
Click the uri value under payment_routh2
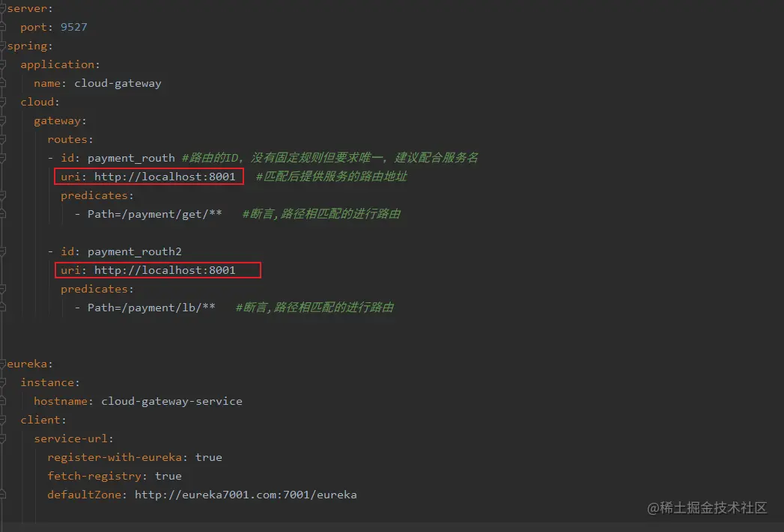click(165, 270)
